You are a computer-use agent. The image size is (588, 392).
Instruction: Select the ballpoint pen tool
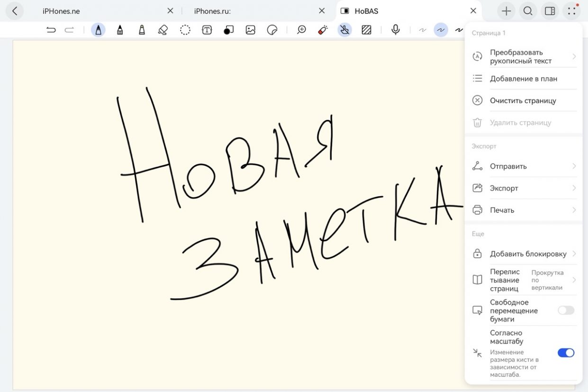(120, 30)
